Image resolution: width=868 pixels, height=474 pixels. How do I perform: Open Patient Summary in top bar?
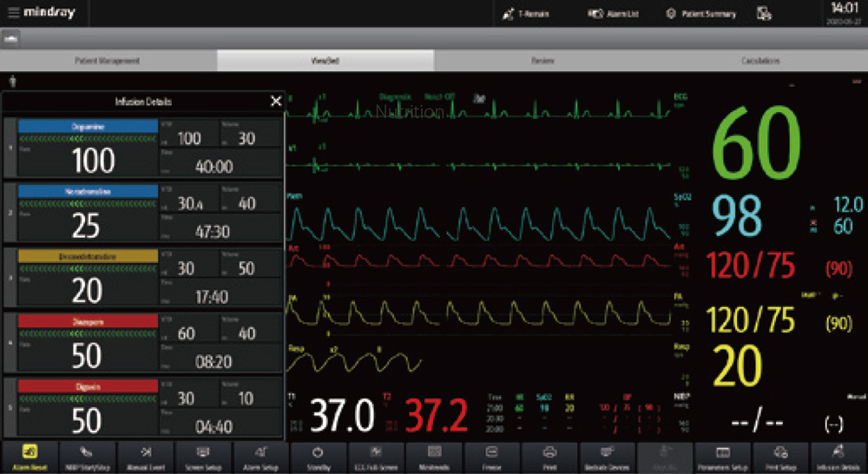click(700, 14)
